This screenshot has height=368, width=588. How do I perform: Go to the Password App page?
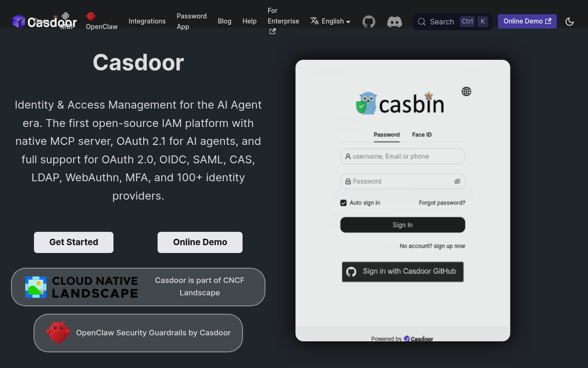(192, 21)
